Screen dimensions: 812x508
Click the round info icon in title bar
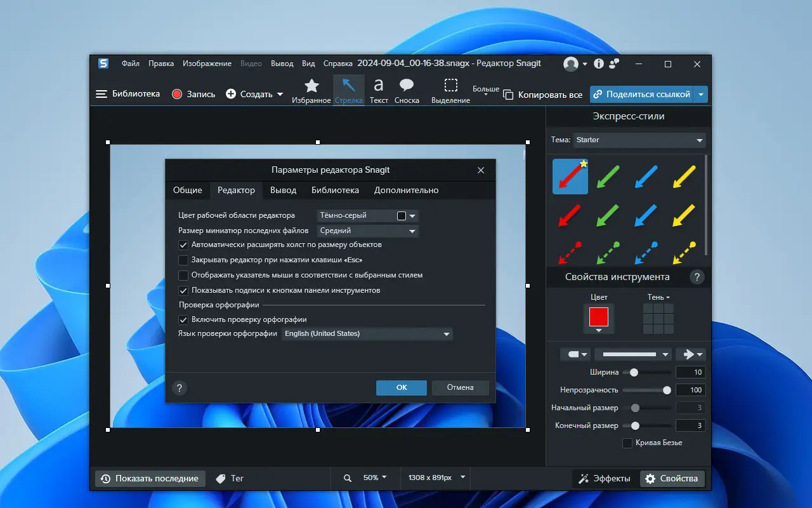click(599, 63)
